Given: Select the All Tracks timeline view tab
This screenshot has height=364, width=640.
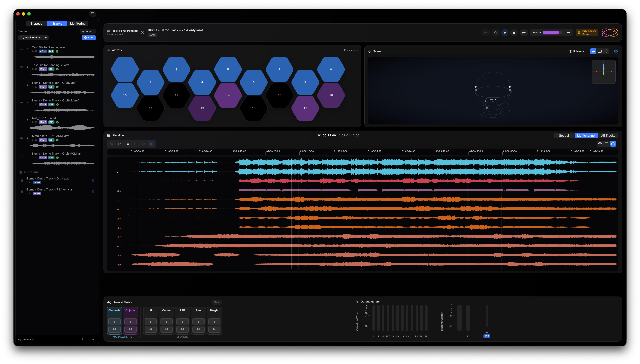Looking at the screenshot, I should click(608, 135).
